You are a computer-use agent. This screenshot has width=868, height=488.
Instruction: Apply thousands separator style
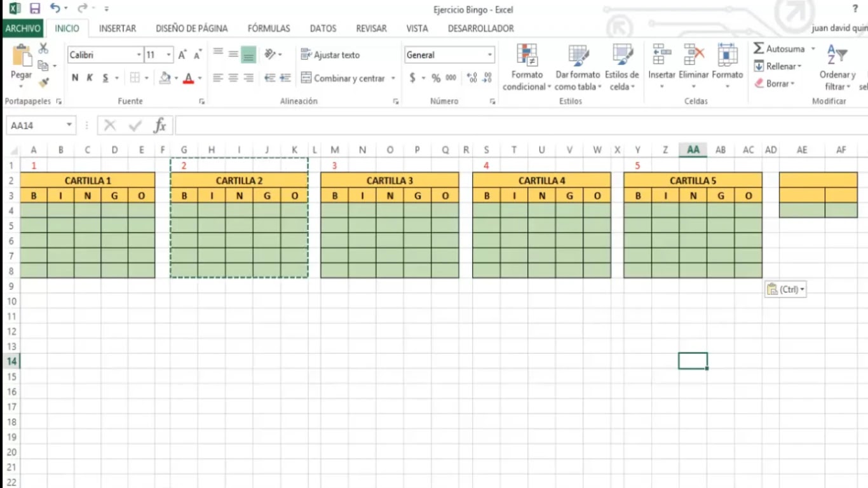click(x=451, y=78)
